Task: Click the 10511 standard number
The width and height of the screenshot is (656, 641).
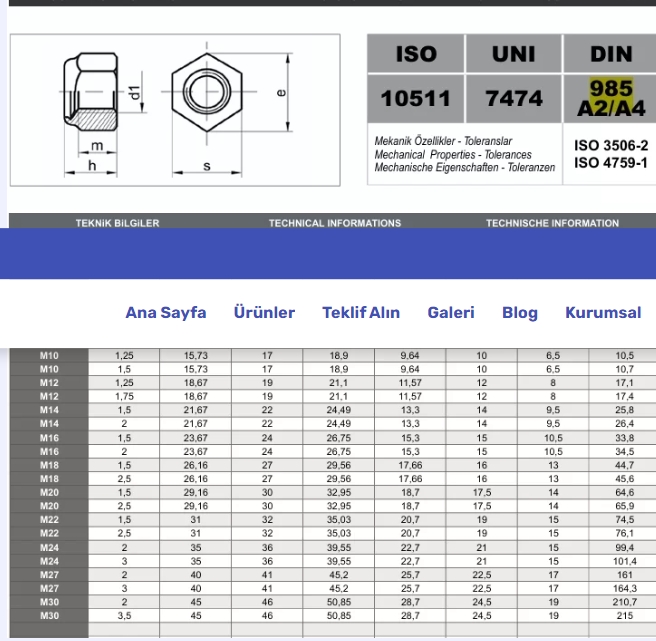Action: coord(415,99)
